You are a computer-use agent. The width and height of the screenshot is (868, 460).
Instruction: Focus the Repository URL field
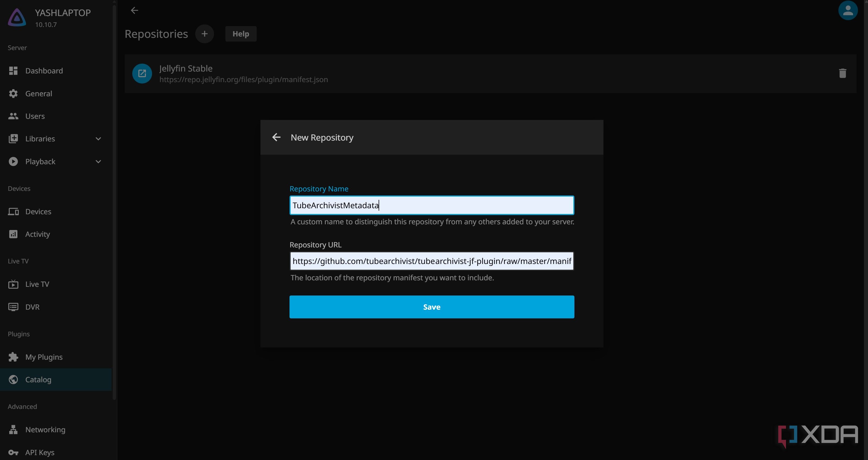point(432,261)
